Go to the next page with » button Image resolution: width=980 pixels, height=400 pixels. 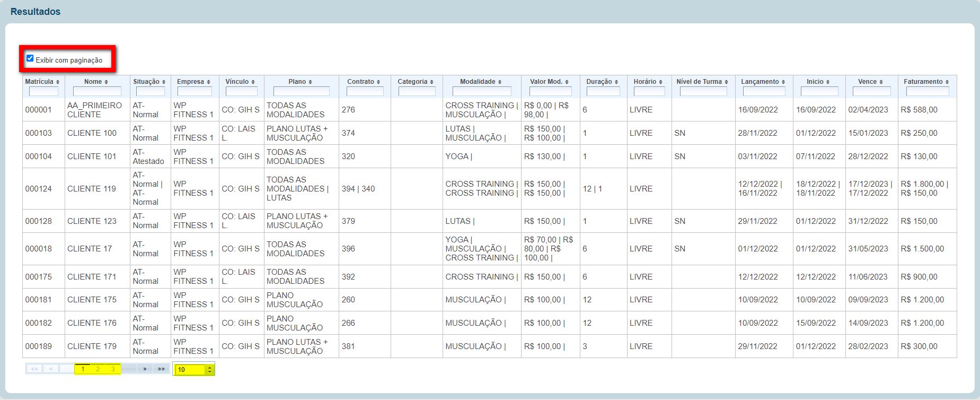coord(145,369)
